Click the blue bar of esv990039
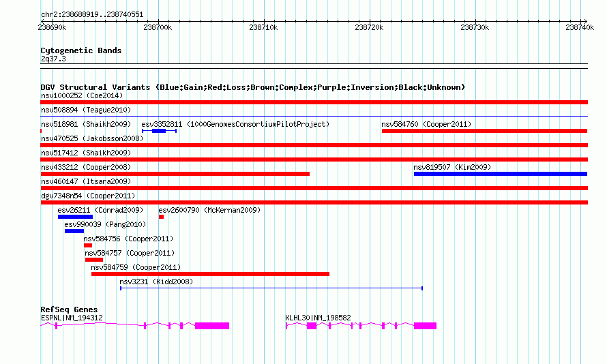Viewport: 607px width, 364px height. tap(74, 231)
